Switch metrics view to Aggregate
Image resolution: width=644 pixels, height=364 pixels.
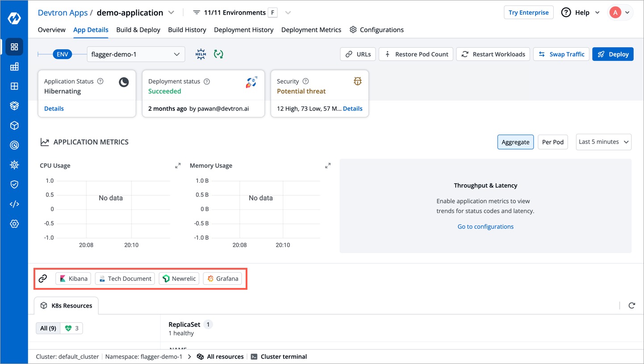coord(515,142)
